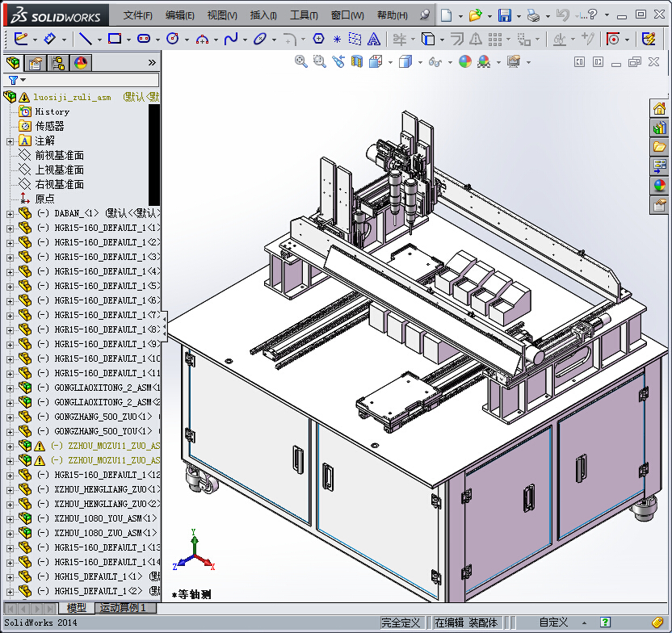Select the Arc sketch tool
672x633 pixels.
click(x=202, y=40)
